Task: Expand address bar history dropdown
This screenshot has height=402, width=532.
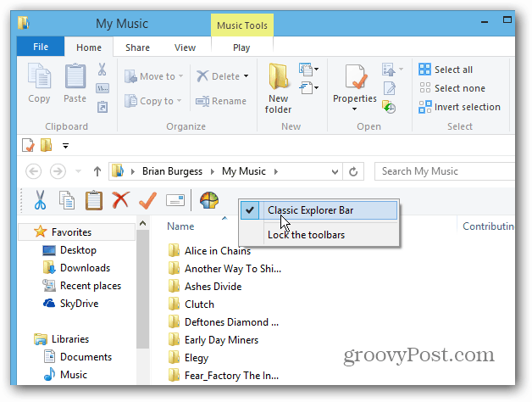Action: click(335, 171)
